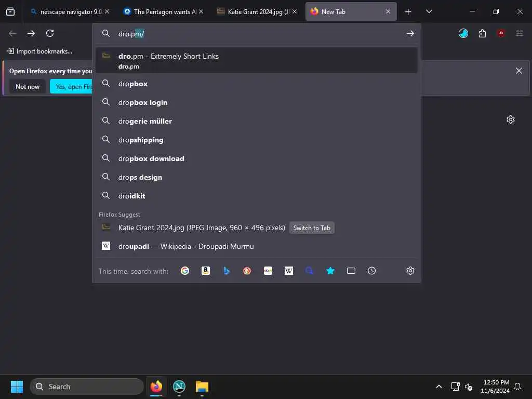
Task: Search this time with eBay
Action: (x=268, y=271)
